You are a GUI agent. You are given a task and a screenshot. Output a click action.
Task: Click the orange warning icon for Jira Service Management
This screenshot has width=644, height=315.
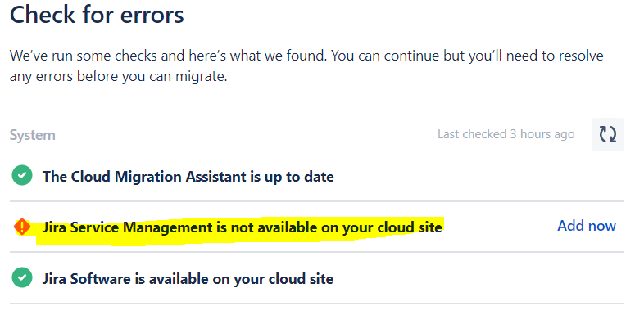[22, 227]
